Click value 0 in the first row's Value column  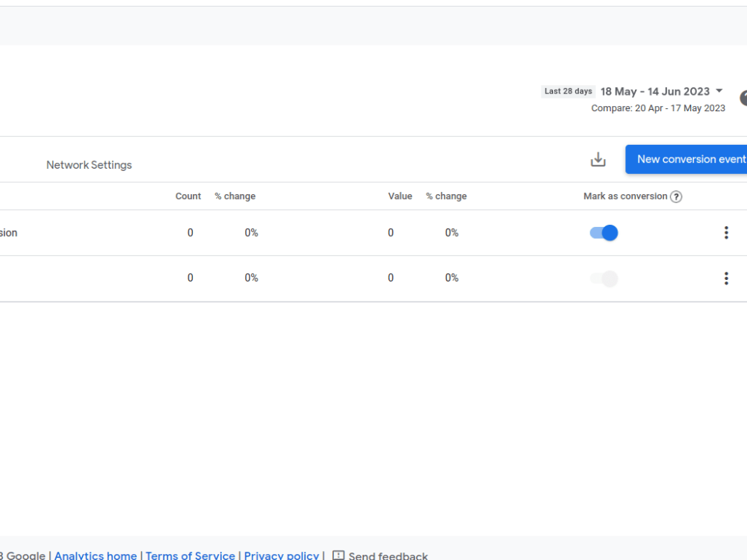point(391,233)
